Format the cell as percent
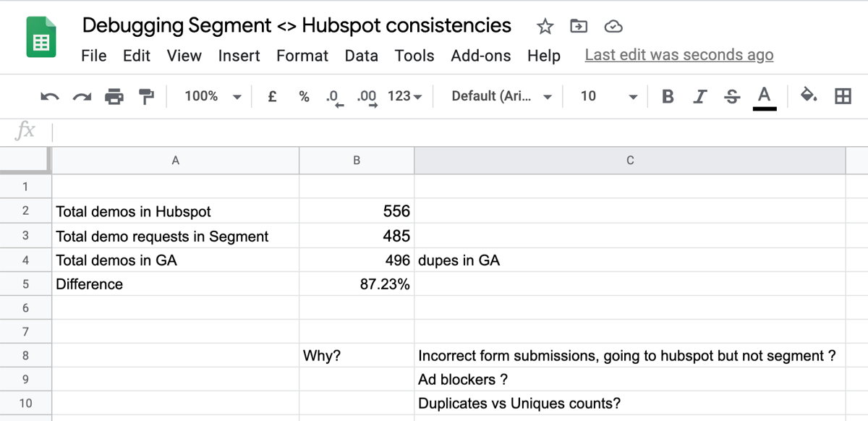868x421 pixels. click(304, 96)
